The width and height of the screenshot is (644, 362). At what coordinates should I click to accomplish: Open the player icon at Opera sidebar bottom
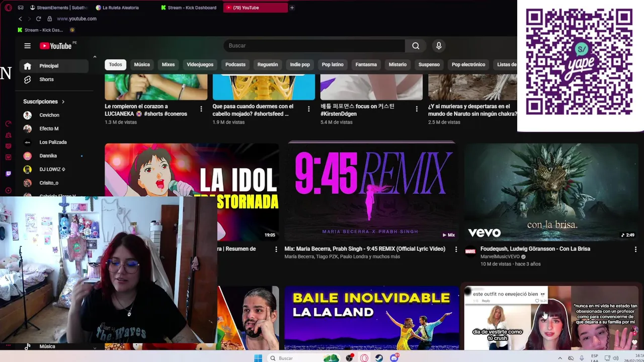8,191
